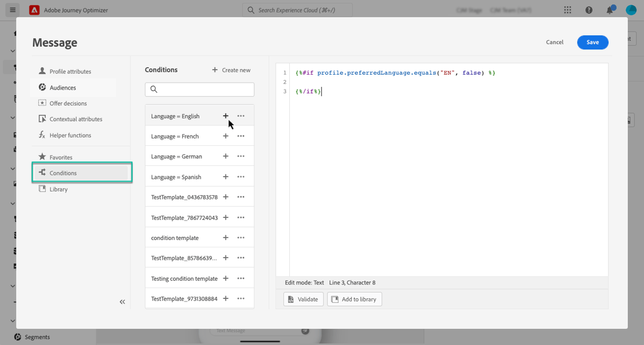The height and width of the screenshot is (345, 644).
Task: Open the Favorites star section
Action: click(x=62, y=157)
